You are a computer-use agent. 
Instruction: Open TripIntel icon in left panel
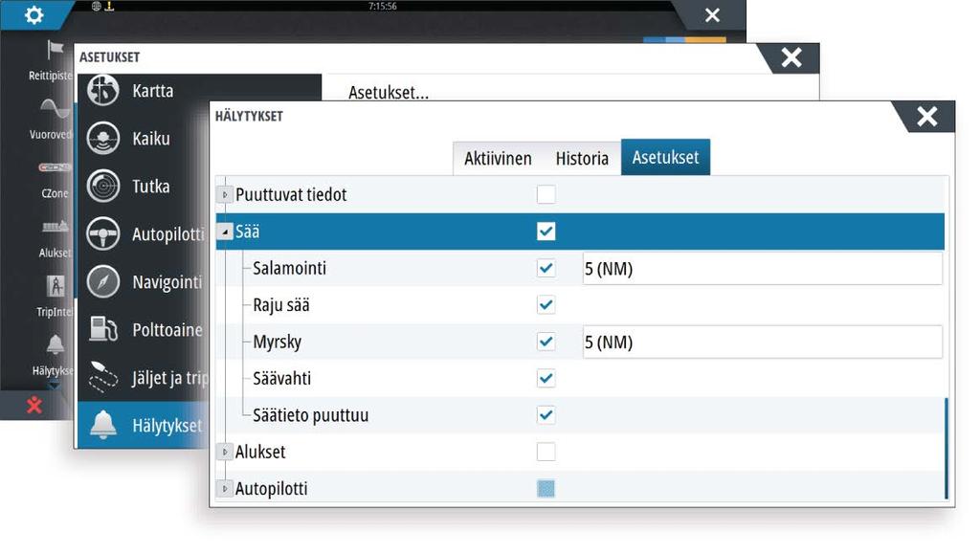click(x=55, y=285)
